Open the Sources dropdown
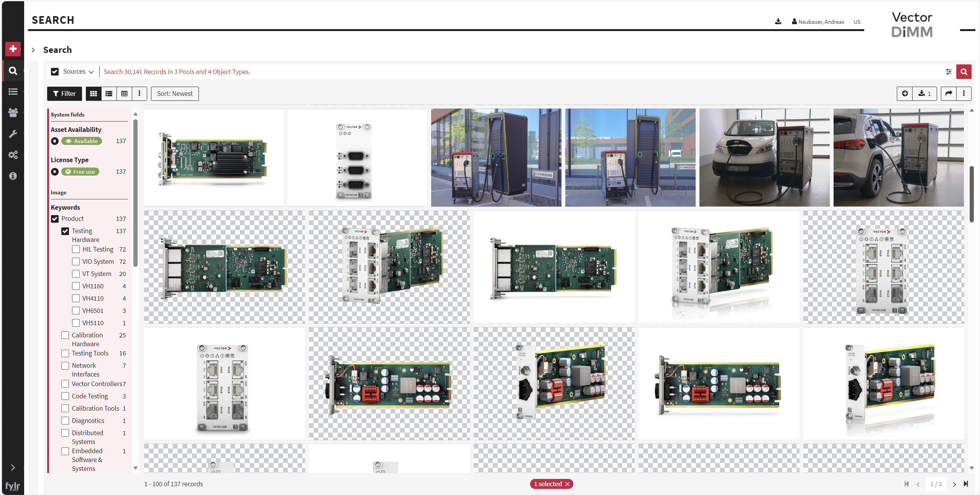The height and width of the screenshot is (495, 980). 79,72
